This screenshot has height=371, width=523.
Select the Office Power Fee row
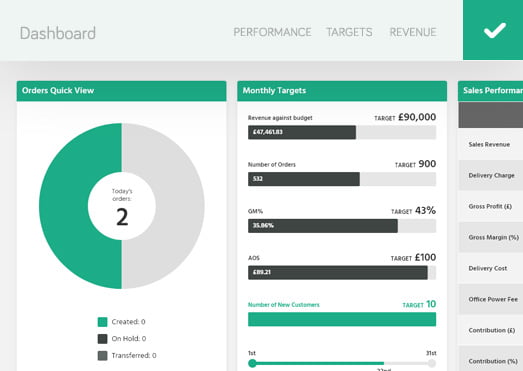coord(491,300)
